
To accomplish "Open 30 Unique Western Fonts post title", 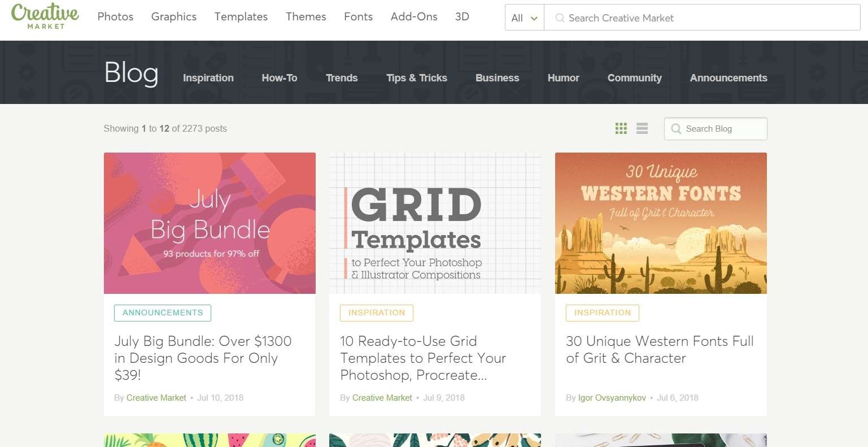I will click(660, 350).
